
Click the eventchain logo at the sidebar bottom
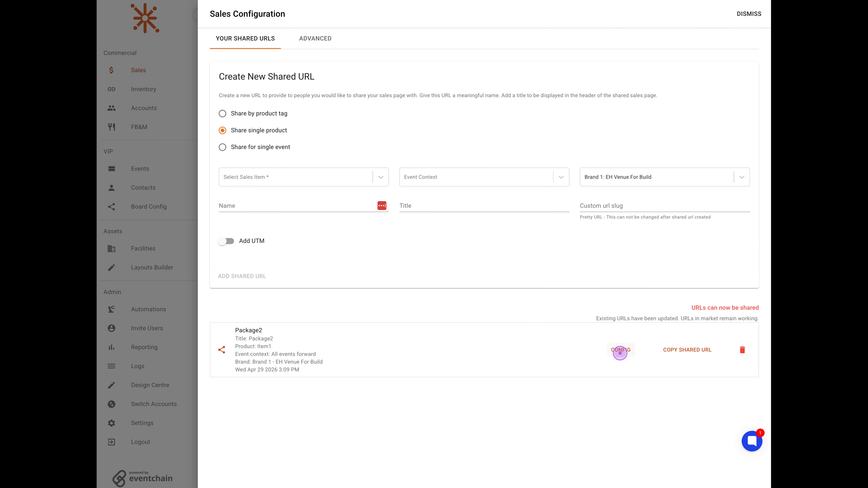pyautogui.click(x=142, y=478)
